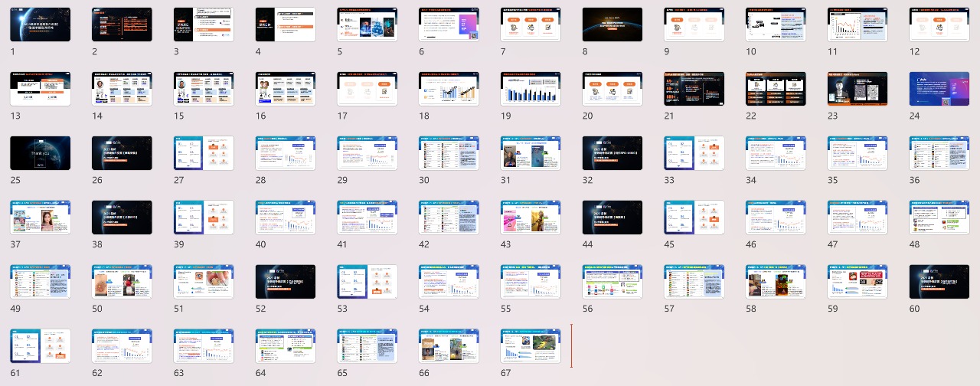Image resolution: width=980 pixels, height=386 pixels.
Task: Select slide 51 thumbnail
Action: (204, 282)
